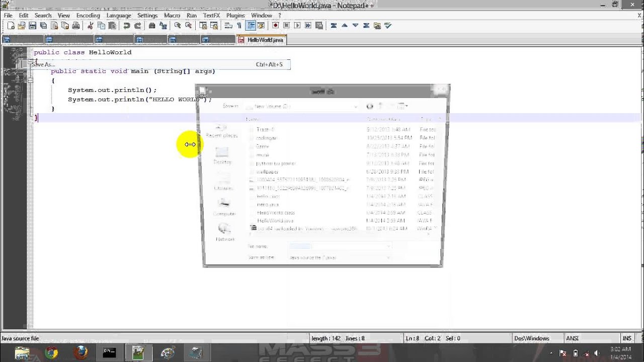Open the dialog's view menu icon
The image size is (644, 362).
click(402, 106)
